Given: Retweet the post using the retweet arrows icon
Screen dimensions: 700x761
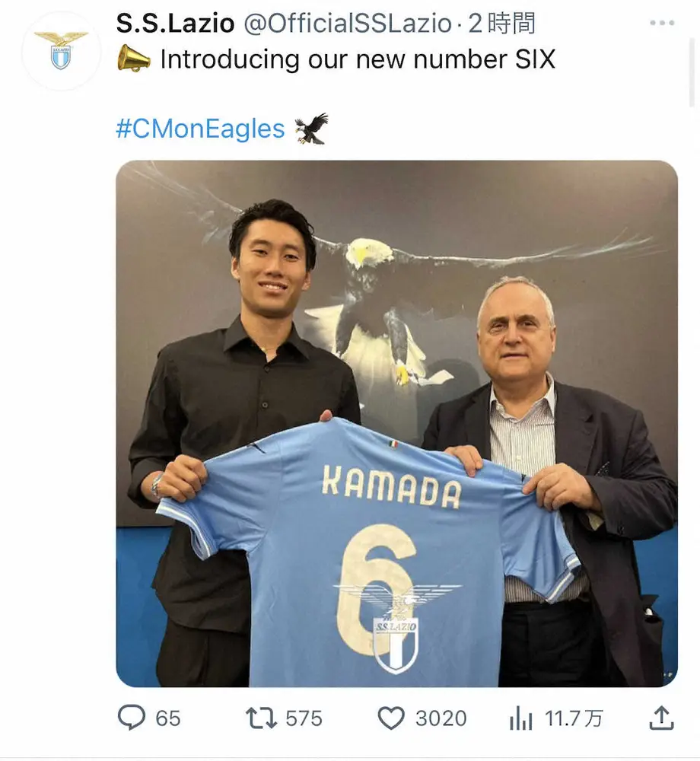Looking at the screenshot, I should point(261,718).
